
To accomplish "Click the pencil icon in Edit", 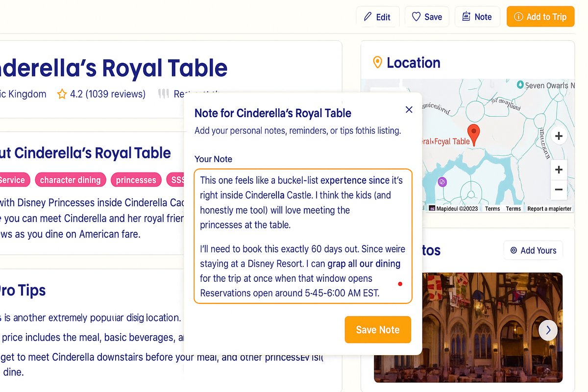I will (x=368, y=17).
